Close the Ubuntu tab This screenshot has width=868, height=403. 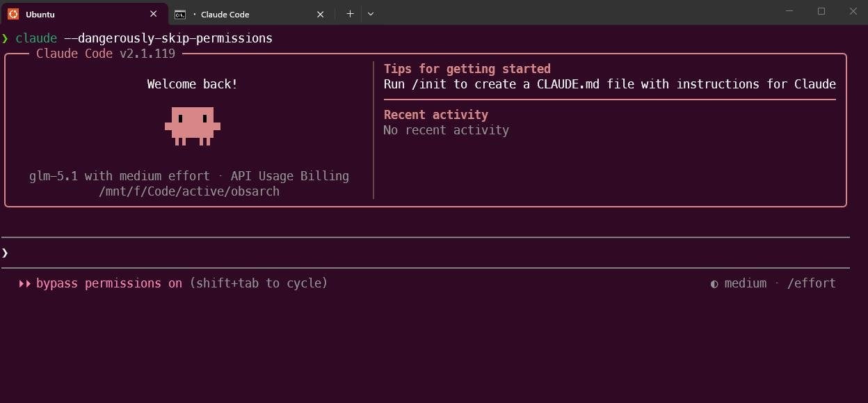pos(154,14)
